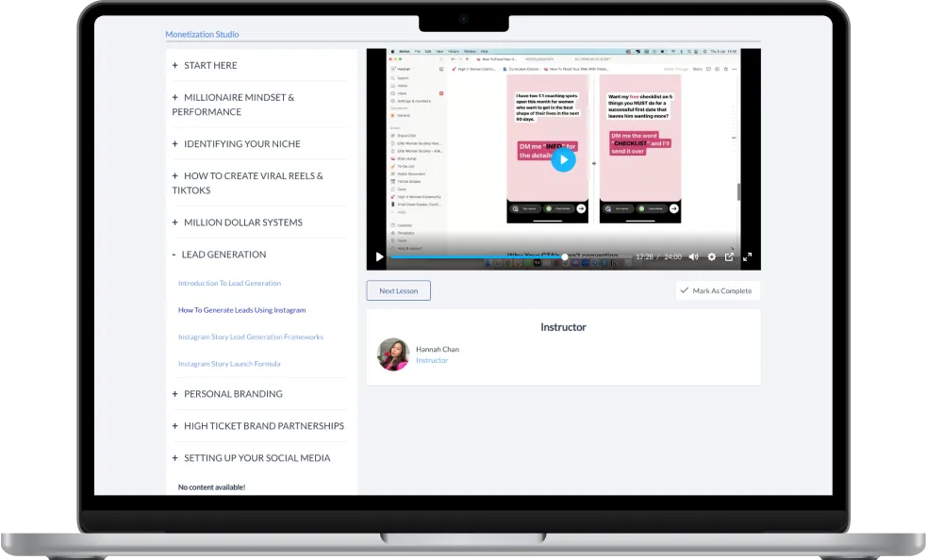
Task: Click the Monetization Studio breadcrumb link
Action: [x=202, y=34]
